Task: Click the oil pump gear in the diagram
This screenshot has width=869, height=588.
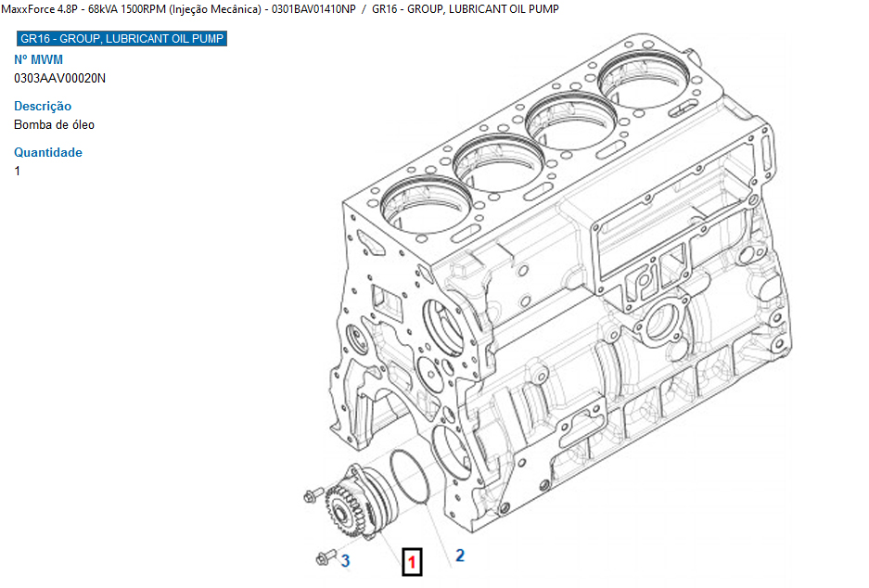Action: [339, 509]
